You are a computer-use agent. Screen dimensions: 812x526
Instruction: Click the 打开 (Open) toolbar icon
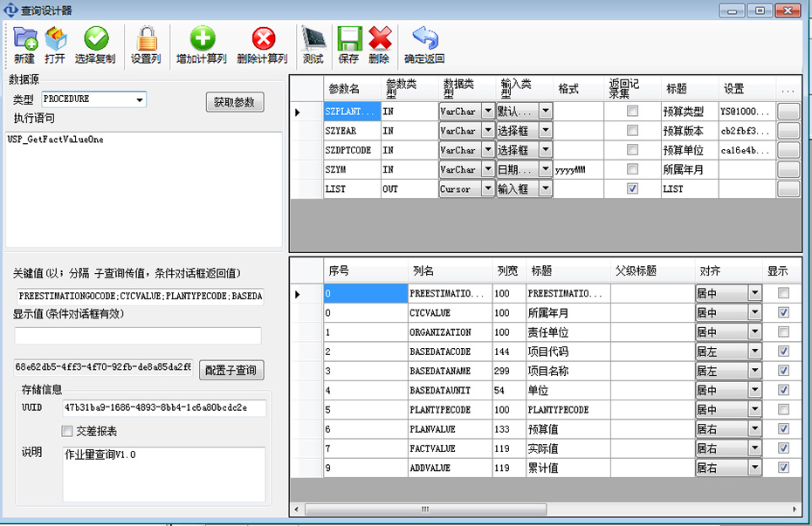[x=55, y=39]
